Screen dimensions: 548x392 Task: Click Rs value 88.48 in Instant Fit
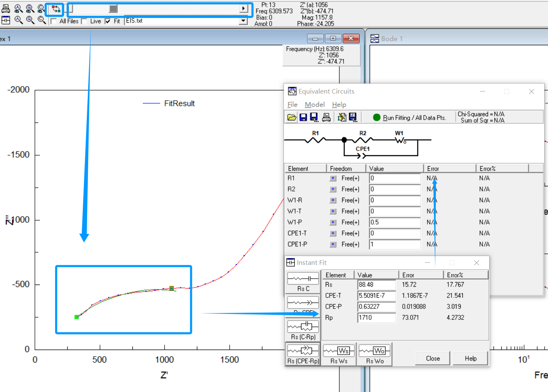(377, 285)
